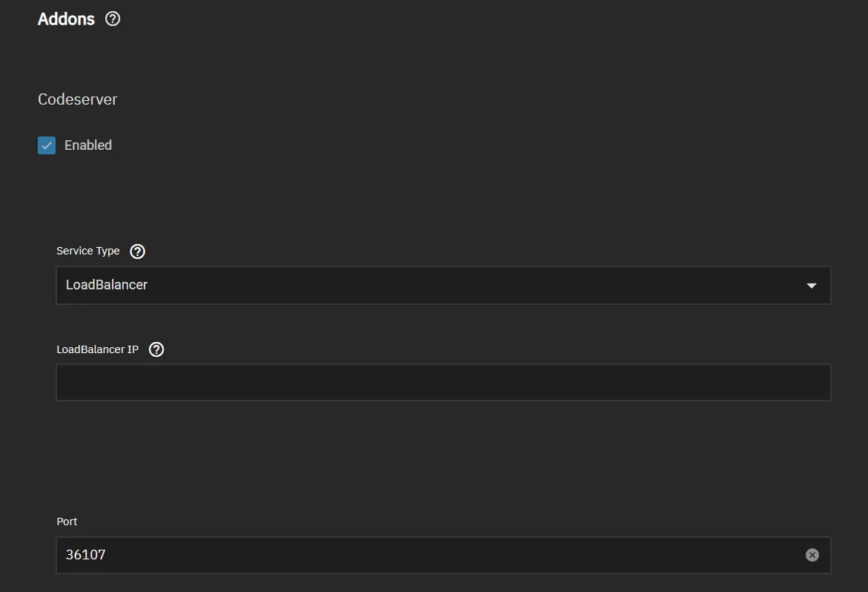This screenshot has width=868, height=592.
Task: Click the Service Type help icon
Action: [137, 251]
